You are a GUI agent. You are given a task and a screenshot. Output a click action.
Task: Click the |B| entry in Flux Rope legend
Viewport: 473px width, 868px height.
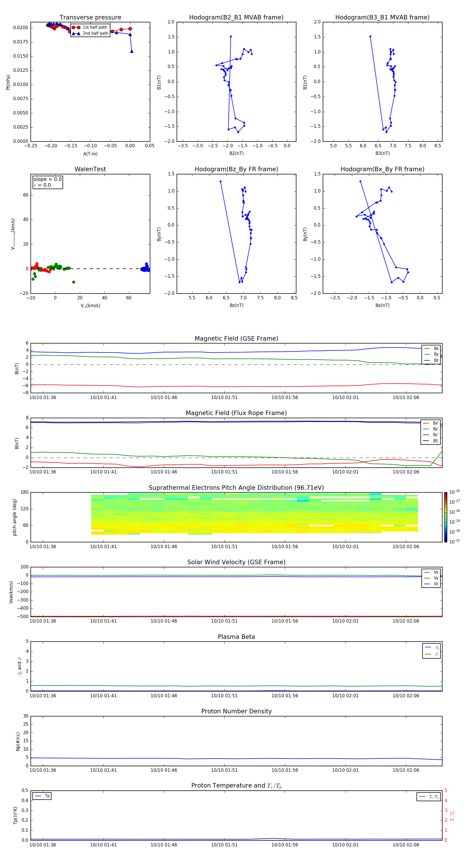[431, 441]
